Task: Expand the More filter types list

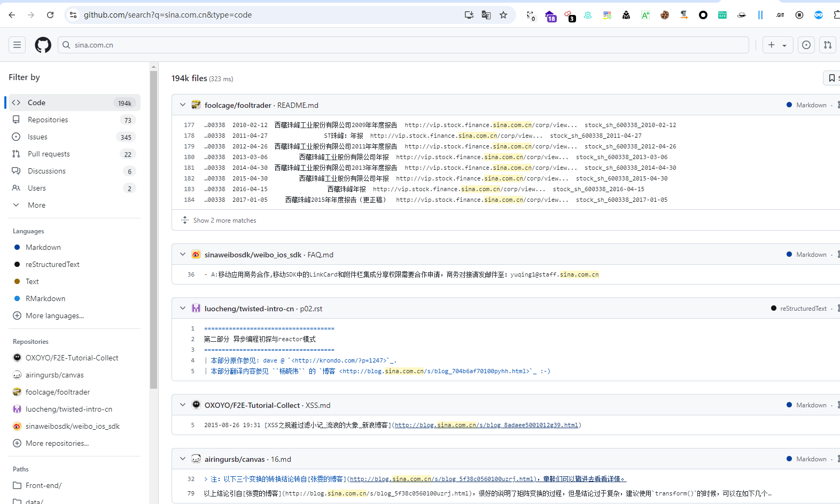Action: point(36,205)
